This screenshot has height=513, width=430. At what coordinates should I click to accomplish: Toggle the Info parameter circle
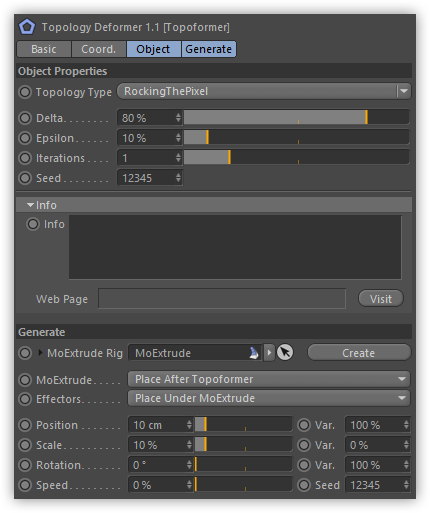coord(33,224)
